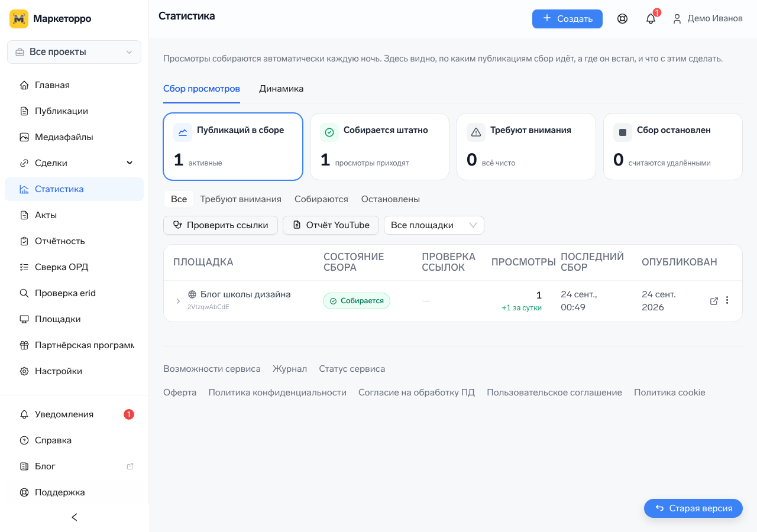Open the Все проекты project selector
The height and width of the screenshot is (532, 757).
[74, 52]
